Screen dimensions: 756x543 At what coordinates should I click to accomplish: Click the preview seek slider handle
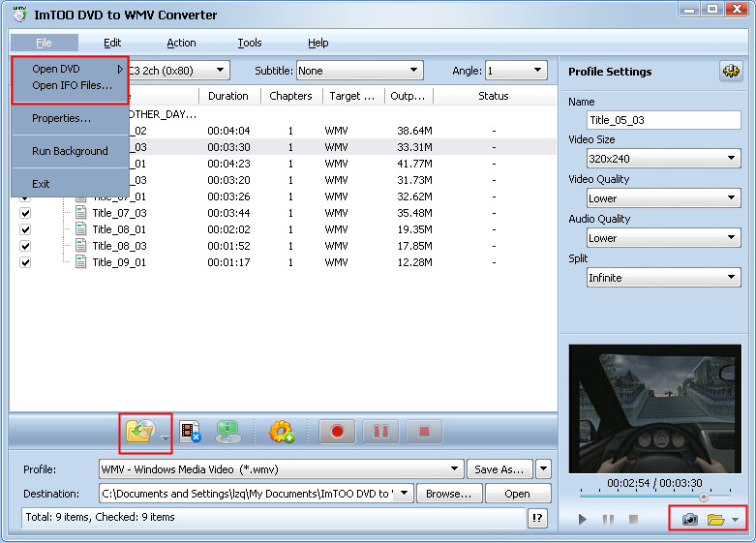tap(704, 497)
